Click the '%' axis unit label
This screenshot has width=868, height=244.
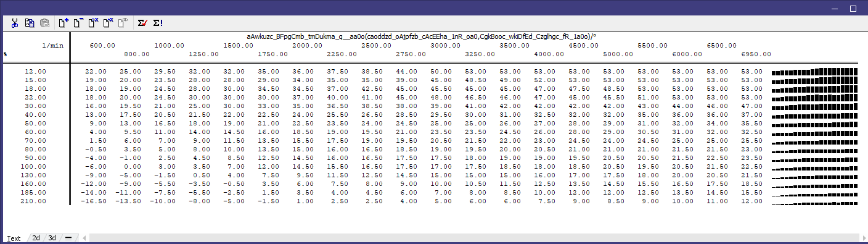click(x=5, y=54)
